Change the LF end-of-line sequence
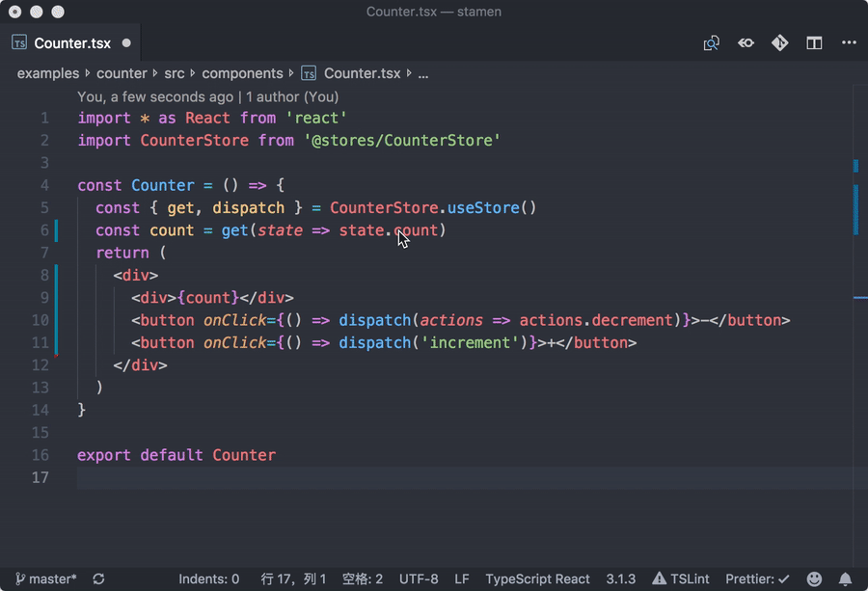The height and width of the screenshot is (591, 868). 462,578
